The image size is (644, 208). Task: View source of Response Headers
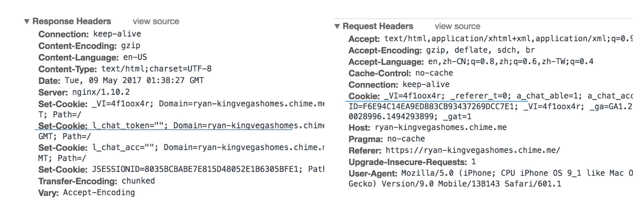pos(156,21)
